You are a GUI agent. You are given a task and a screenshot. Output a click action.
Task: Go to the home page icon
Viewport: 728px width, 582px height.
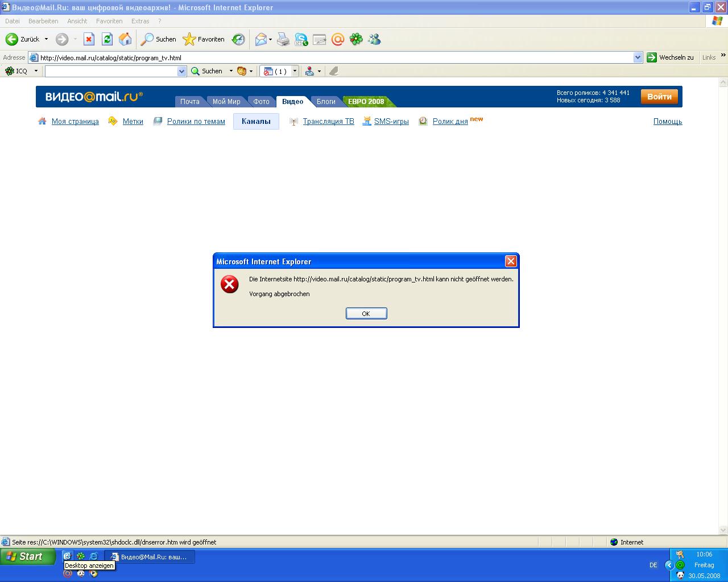(125, 39)
